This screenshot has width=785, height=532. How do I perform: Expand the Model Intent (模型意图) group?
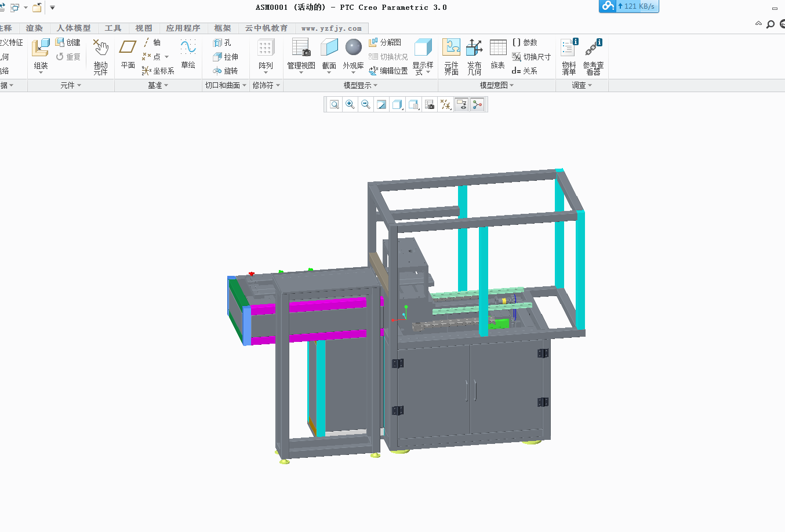pos(497,85)
